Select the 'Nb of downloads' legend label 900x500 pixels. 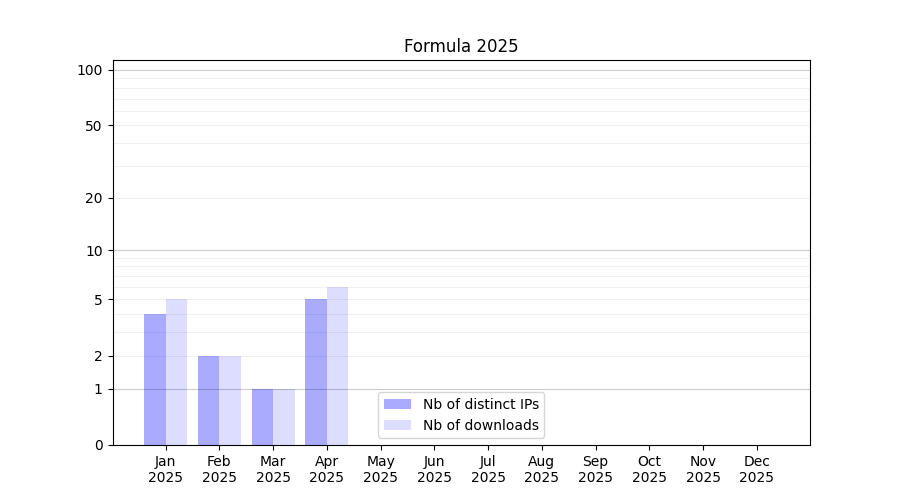481,425
